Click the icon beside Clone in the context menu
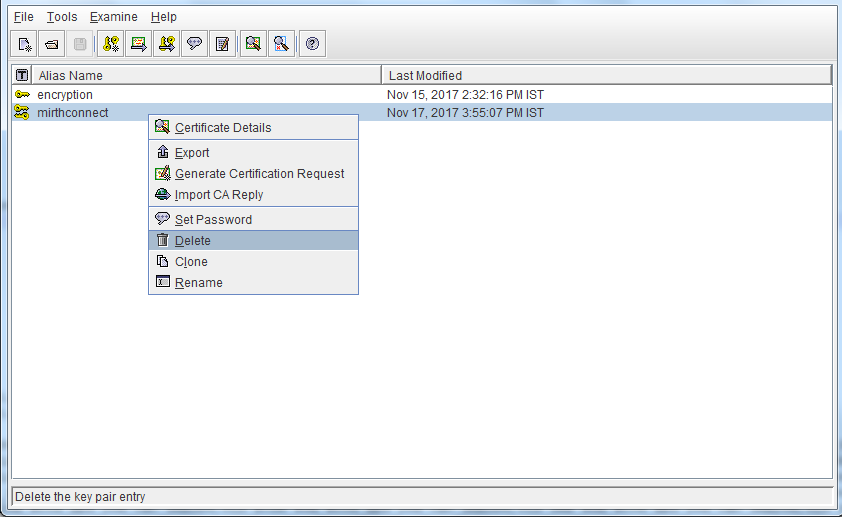Screen dimensions: 842x523 pyautogui.click(x=162, y=261)
